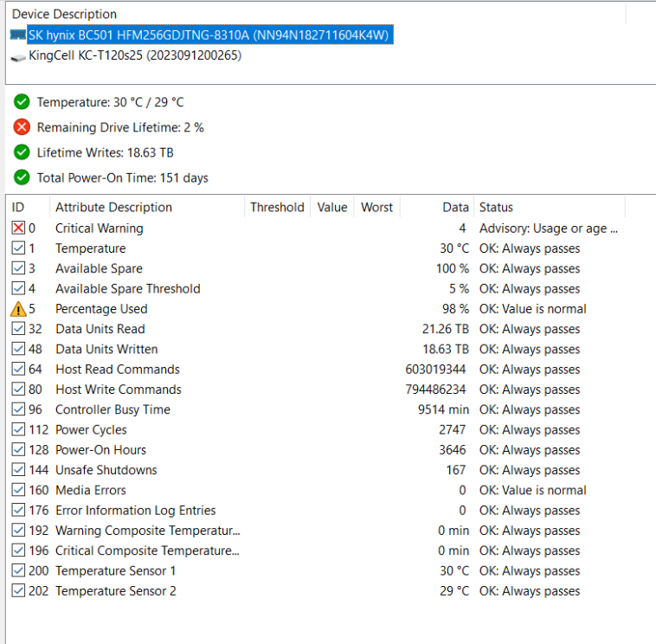
Task: Click the green check icon beside Lifetime Writes
Action: tap(22, 152)
